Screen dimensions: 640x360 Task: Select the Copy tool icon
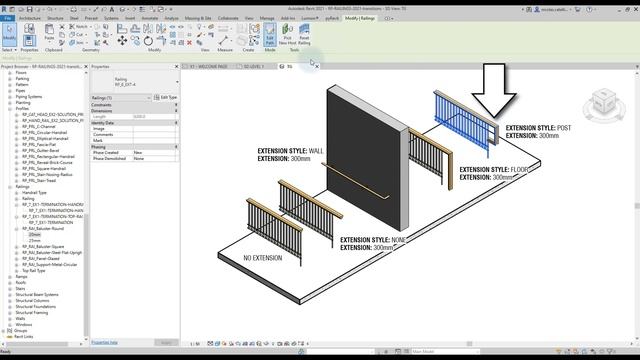click(x=135, y=41)
